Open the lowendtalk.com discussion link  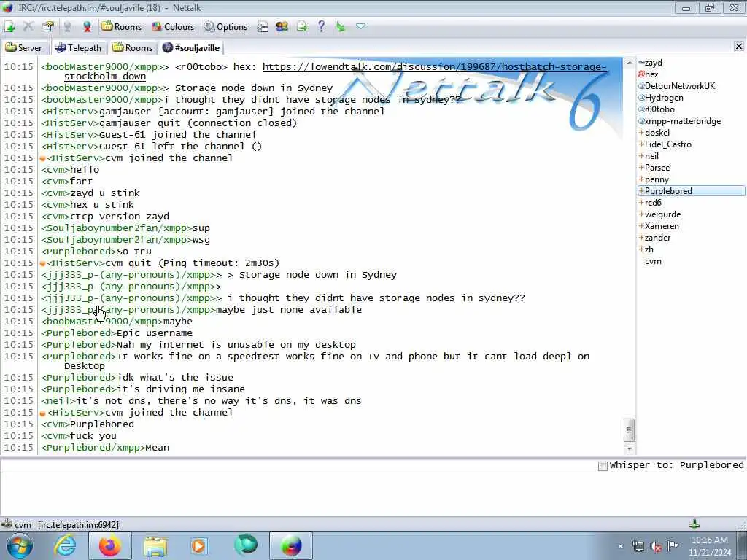point(434,66)
